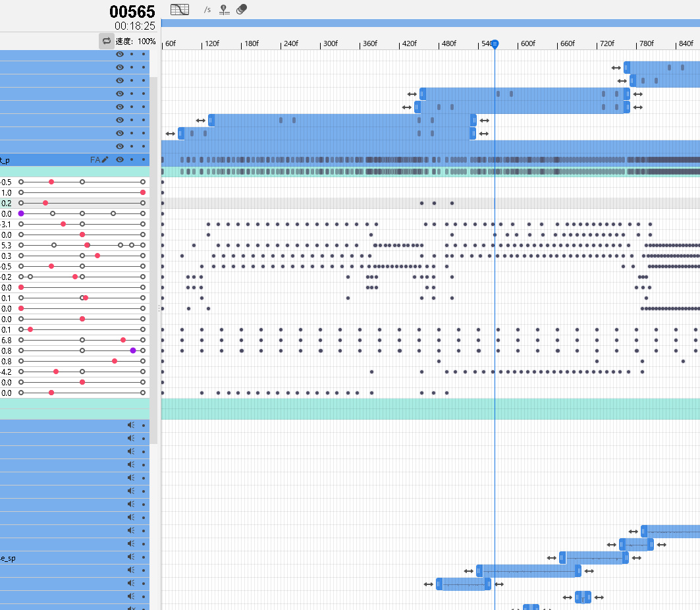Click slider handle on the 5.3 parameter row
This screenshot has width=700, height=610.
click(87, 245)
